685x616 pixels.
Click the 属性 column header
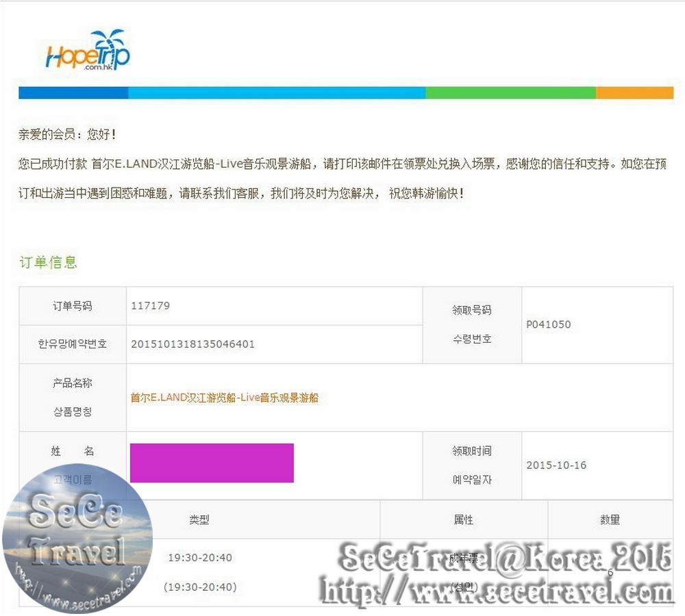(464, 519)
